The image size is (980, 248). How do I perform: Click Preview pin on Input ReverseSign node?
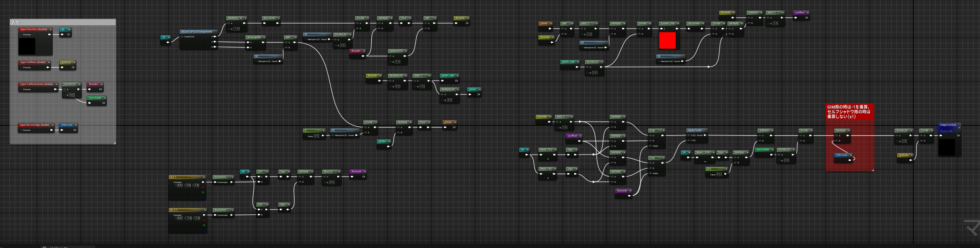(21, 130)
